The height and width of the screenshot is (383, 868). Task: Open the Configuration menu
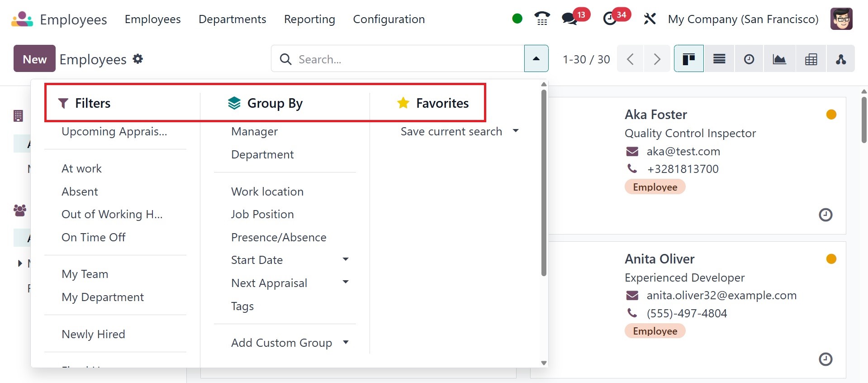pos(389,19)
